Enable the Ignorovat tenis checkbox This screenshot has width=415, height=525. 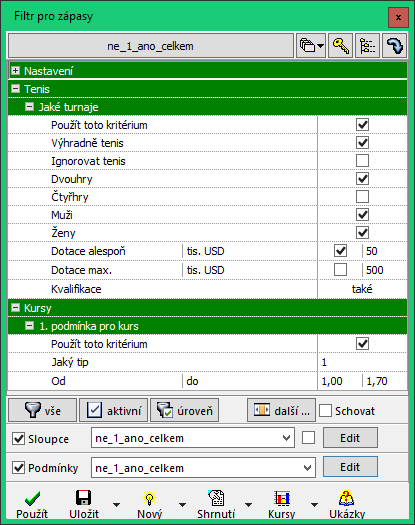tap(362, 161)
